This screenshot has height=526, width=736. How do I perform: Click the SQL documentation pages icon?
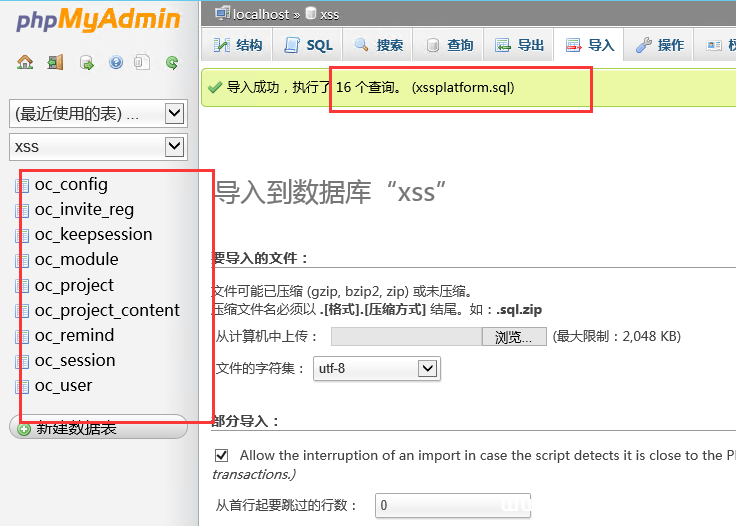(143, 62)
